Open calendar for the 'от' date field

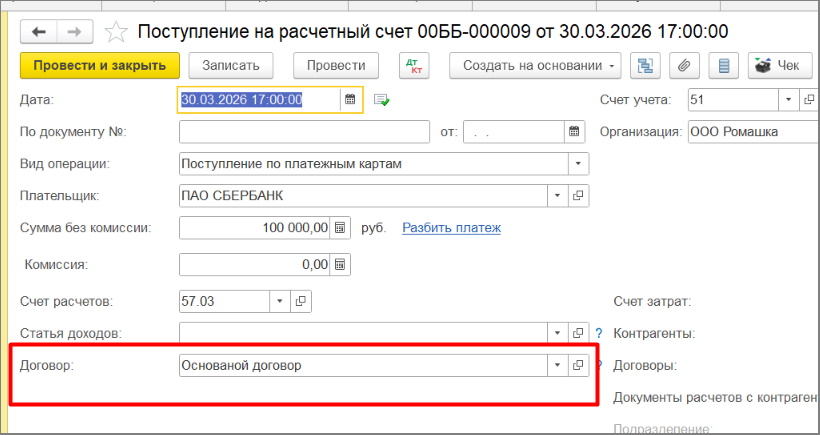coord(573,131)
